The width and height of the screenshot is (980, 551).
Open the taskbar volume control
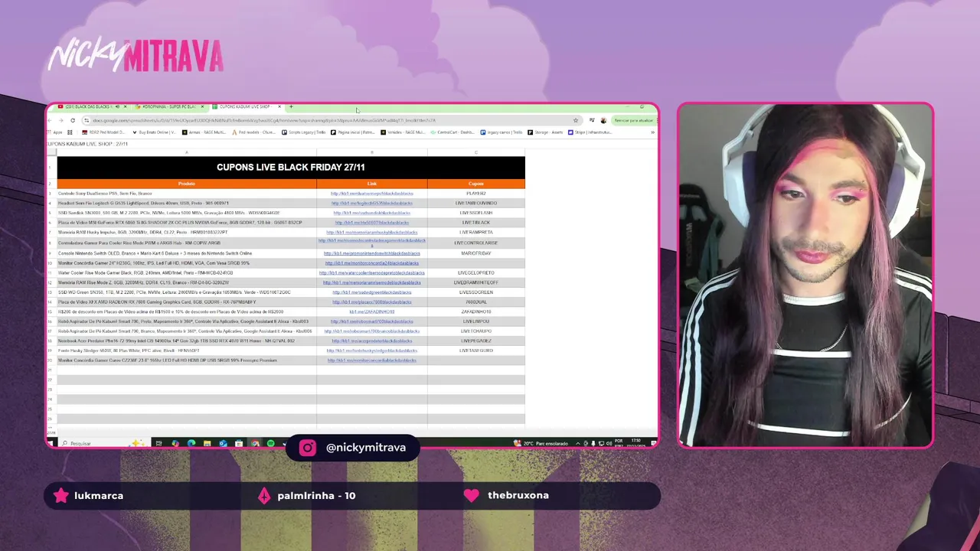pos(609,443)
